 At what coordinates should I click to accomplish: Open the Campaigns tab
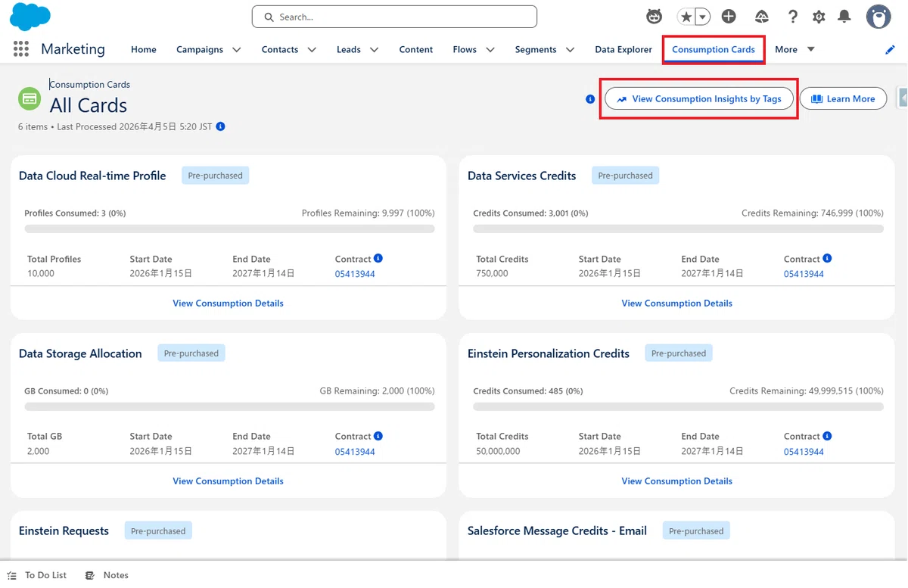[x=200, y=50]
